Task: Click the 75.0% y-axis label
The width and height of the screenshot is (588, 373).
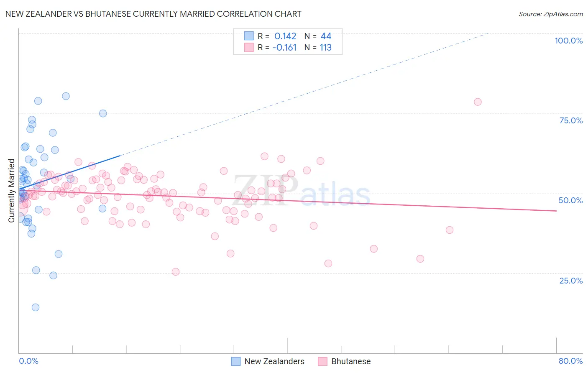Action: pyautogui.click(x=571, y=120)
